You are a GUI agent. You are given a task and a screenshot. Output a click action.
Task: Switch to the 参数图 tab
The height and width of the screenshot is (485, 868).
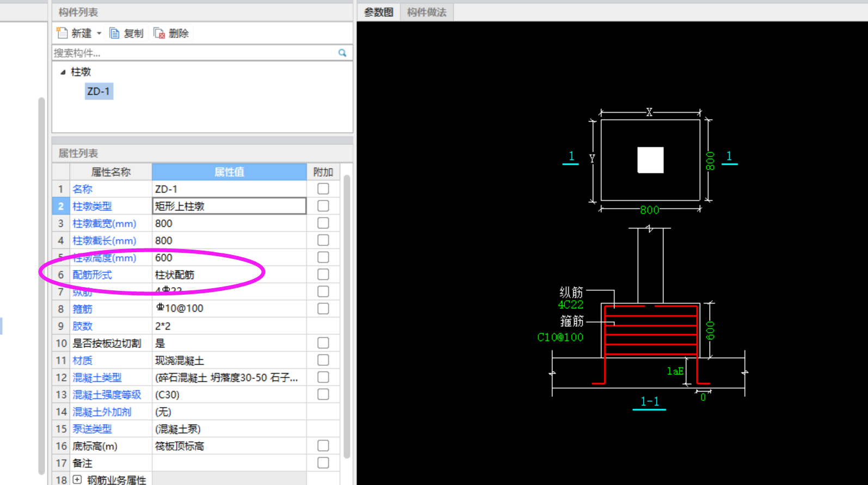click(379, 12)
